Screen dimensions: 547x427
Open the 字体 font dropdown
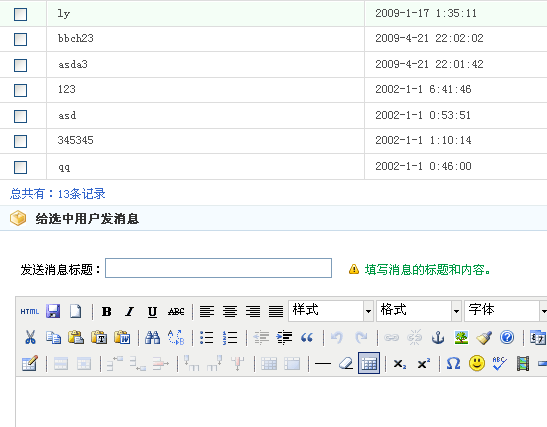(x=506, y=310)
